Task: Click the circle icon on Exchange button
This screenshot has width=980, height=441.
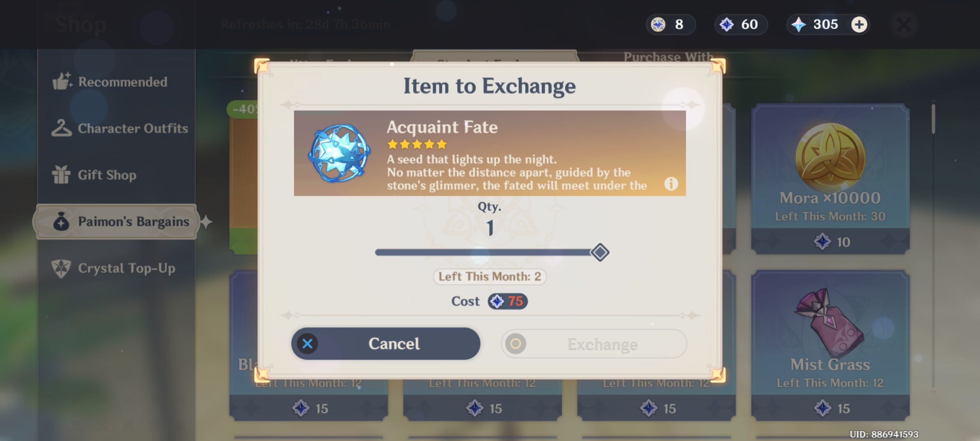Action: click(x=516, y=344)
